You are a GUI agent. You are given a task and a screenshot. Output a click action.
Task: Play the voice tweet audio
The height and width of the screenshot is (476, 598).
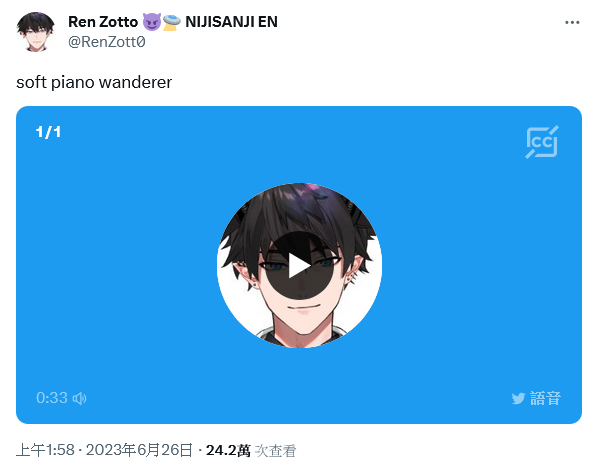tap(299, 265)
